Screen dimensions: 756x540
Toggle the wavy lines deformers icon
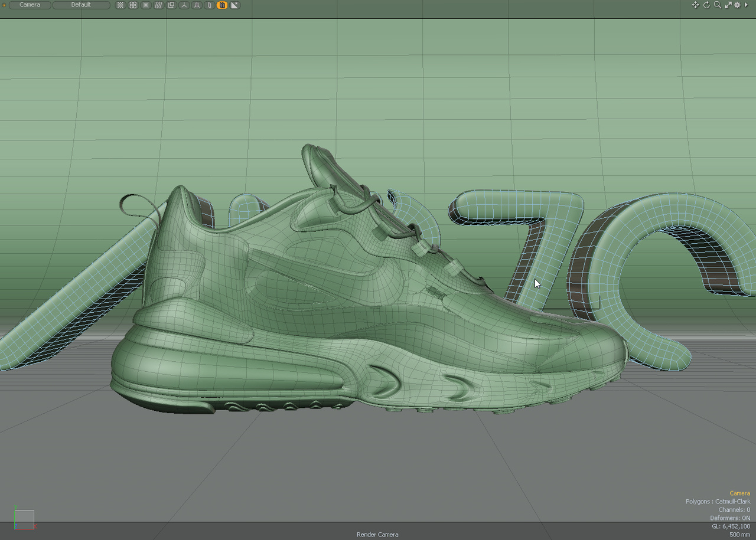[x=158, y=5]
